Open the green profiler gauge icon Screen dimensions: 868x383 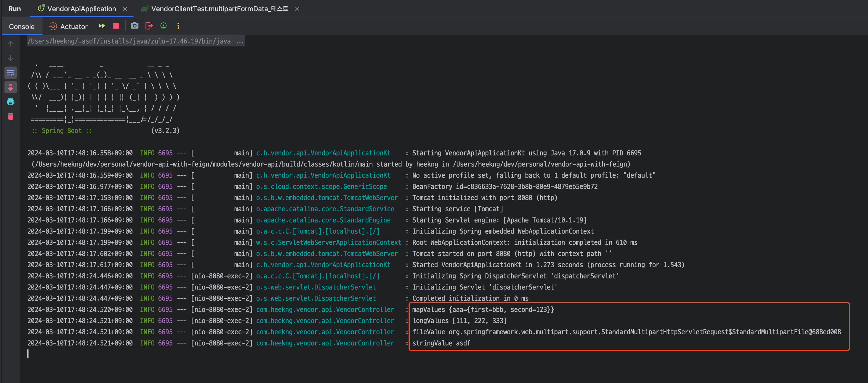click(163, 26)
